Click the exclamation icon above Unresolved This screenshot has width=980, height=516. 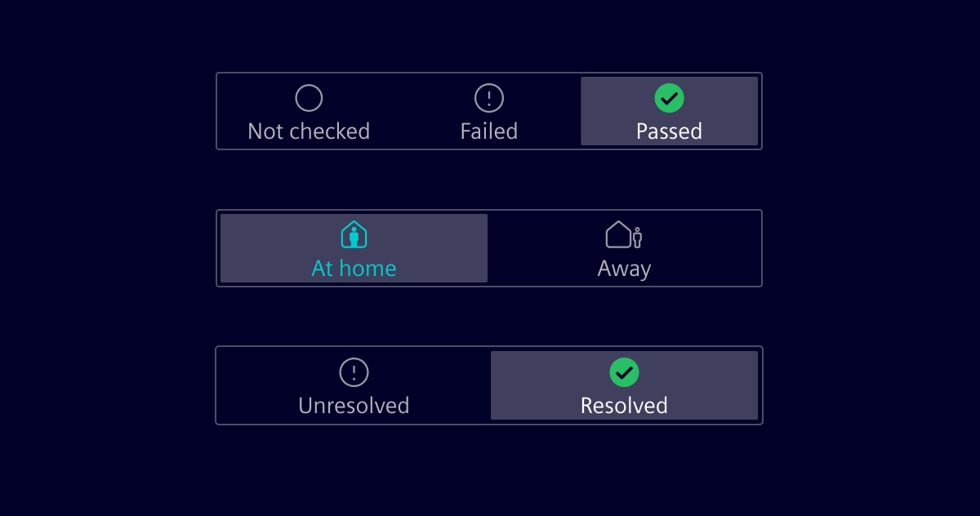(353, 372)
